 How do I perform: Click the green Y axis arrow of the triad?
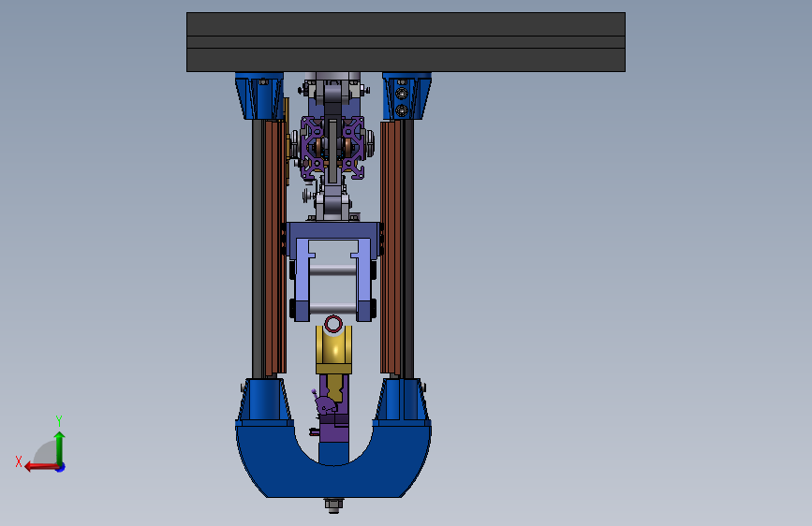point(60,447)
